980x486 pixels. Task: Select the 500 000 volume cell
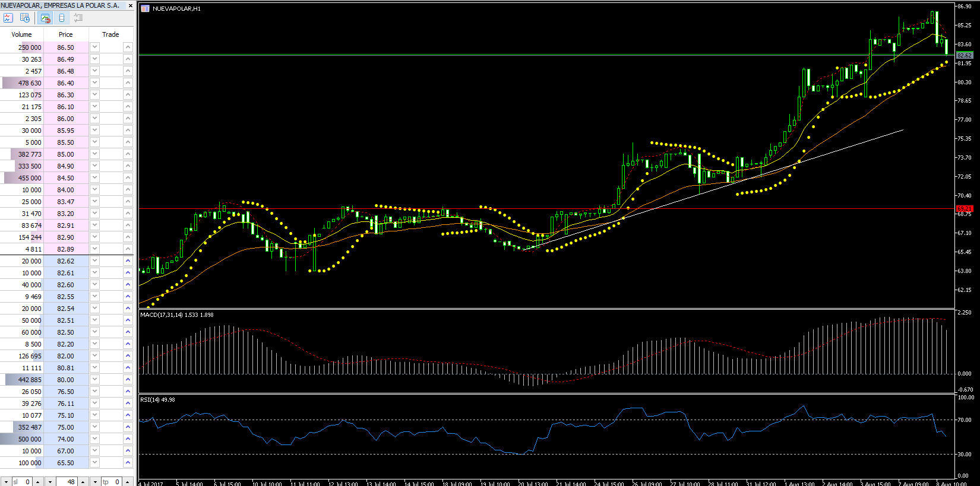pos(22,439)
